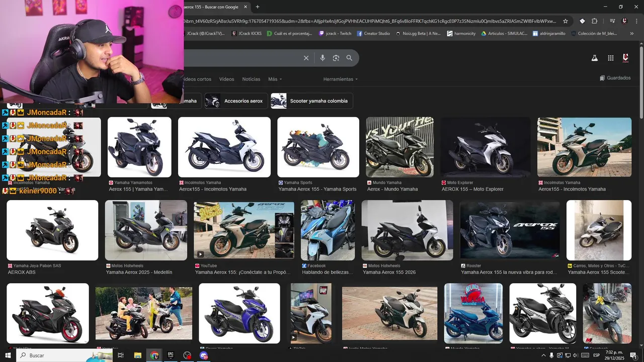
Task: Click the Yamaha Aerox 155 Scoote... result title
Action: coord(599,272)
